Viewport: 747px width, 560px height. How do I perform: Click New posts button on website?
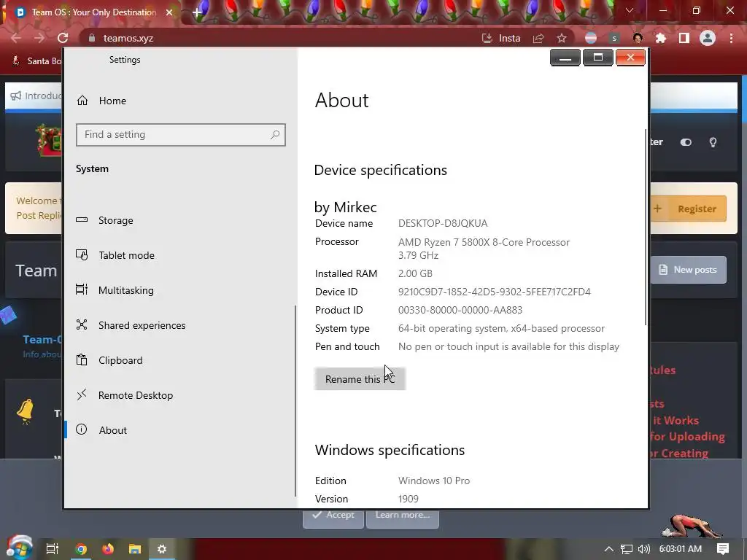click(x=689, y=270)
